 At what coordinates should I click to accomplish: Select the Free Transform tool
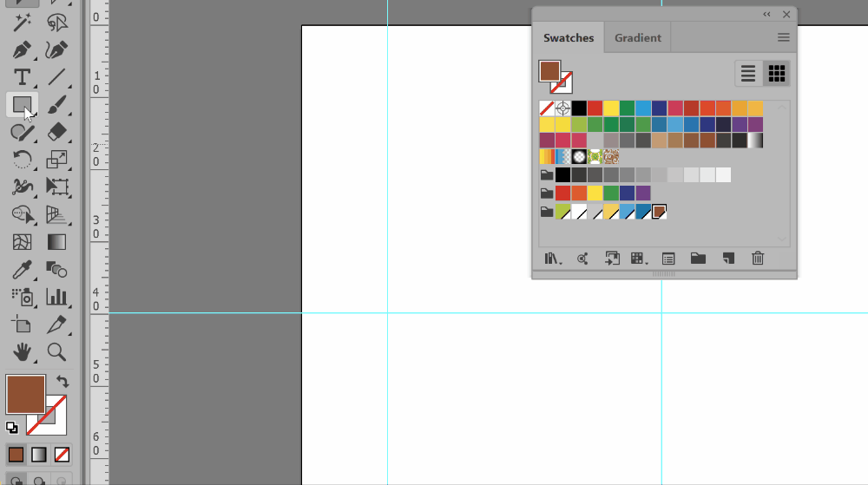point(56,187)
